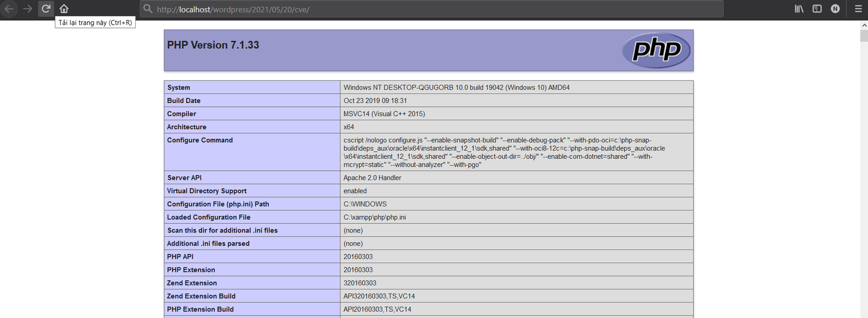The height and width of the screenshot is (318, 868).
Task: Click the Apache 2.0 Handler value
Action: [372, 178]
